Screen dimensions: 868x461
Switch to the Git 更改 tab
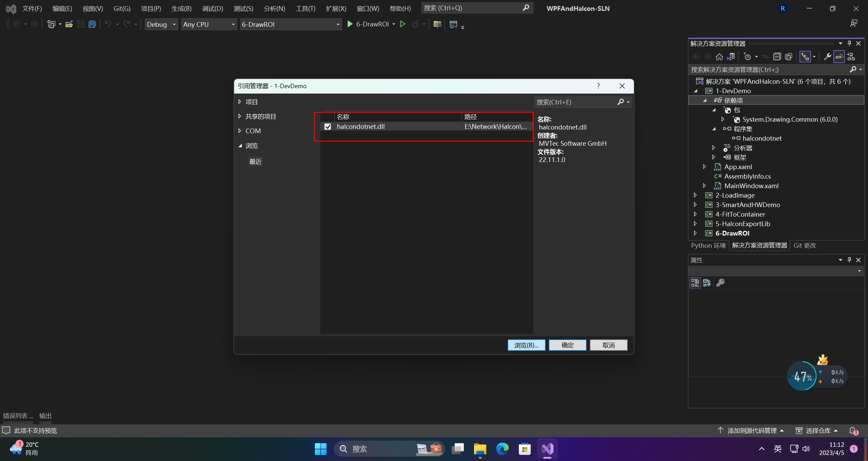(804, 245)
